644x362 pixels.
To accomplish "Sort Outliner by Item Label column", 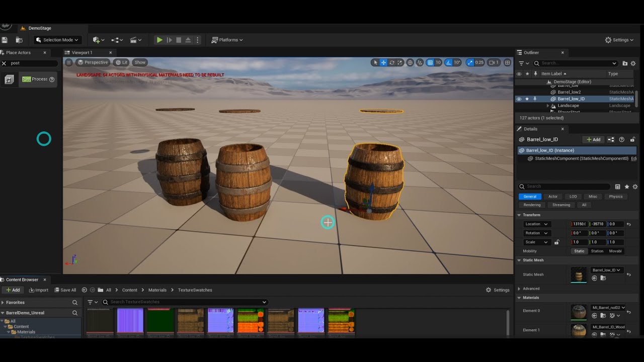I will click(553, 73).
